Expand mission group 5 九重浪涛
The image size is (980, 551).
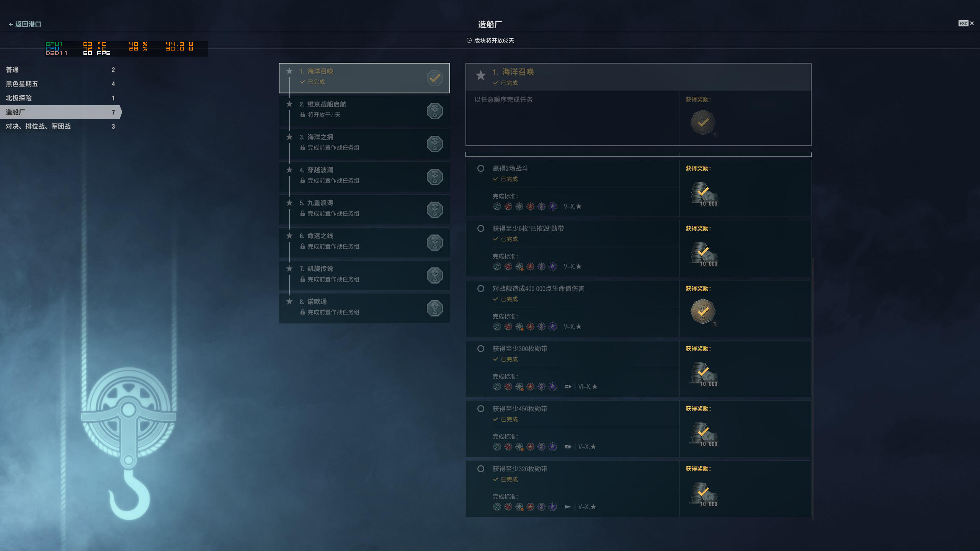click(364, 210)
